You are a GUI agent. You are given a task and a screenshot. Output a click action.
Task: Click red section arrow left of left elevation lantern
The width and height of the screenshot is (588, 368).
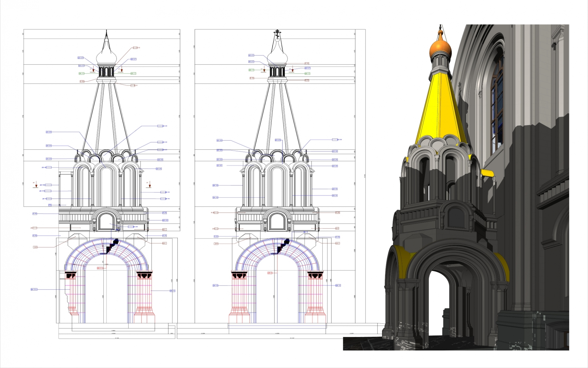tap(93, 69)
